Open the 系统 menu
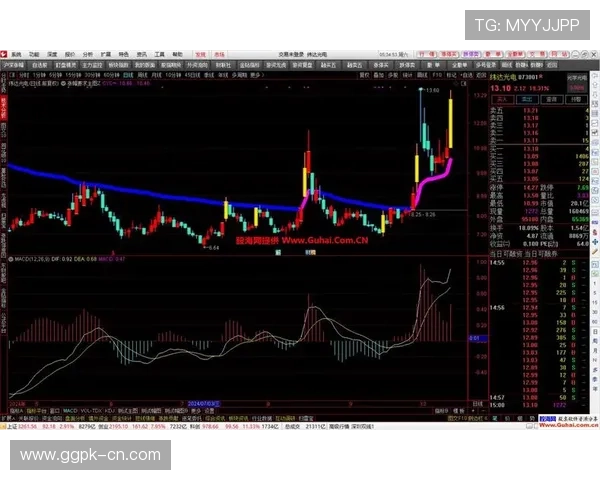This screenshot has width=600, height=480. pyautogui.click(x=16, y=55)
